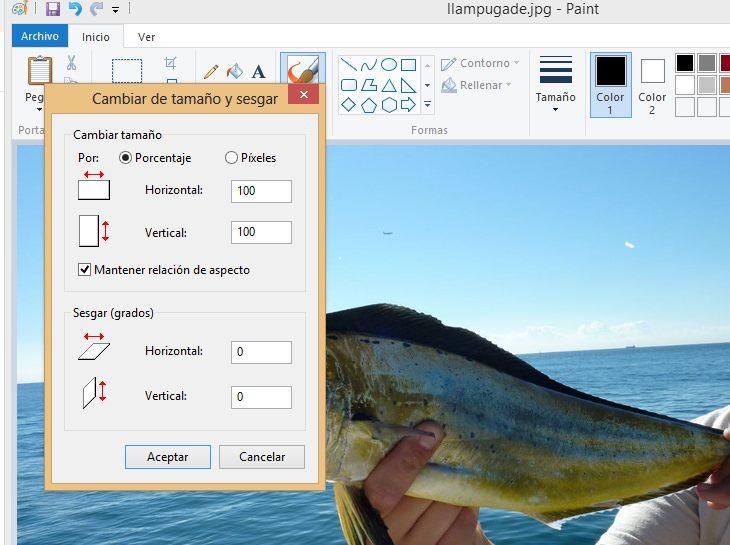Click the Paint application icon in title bar
This screenshot has height=545, width=730.
[20, 8]
